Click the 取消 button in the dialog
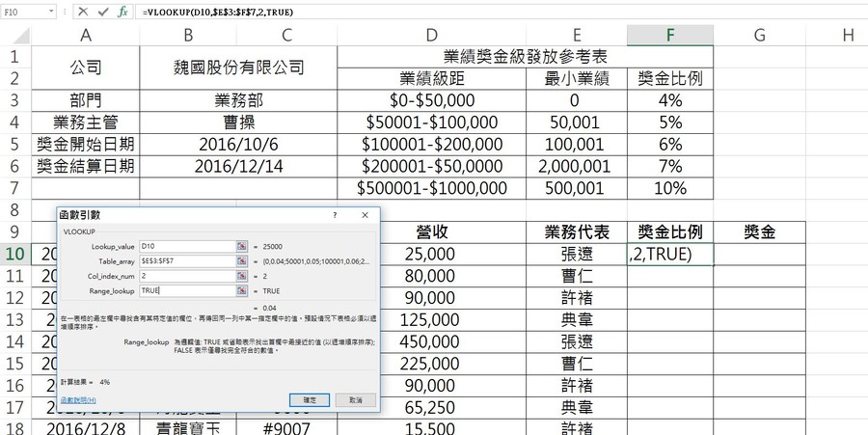 pos(356,400)
